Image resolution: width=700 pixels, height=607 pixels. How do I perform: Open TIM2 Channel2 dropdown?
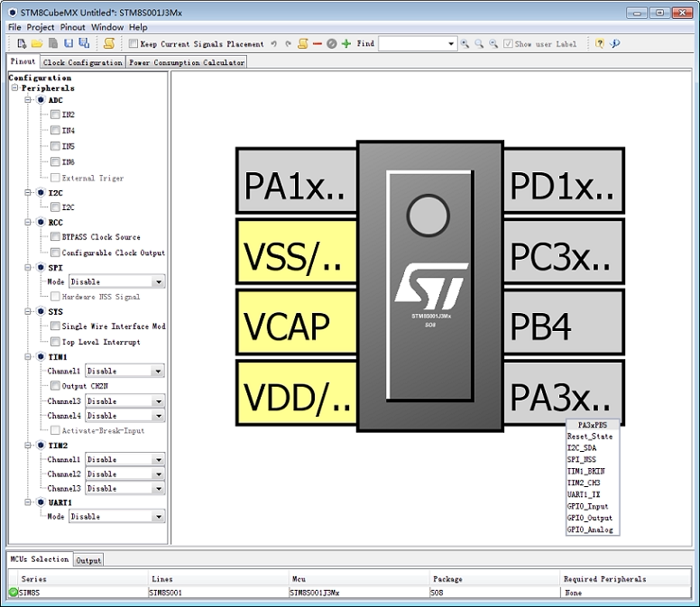pos(125,474)
